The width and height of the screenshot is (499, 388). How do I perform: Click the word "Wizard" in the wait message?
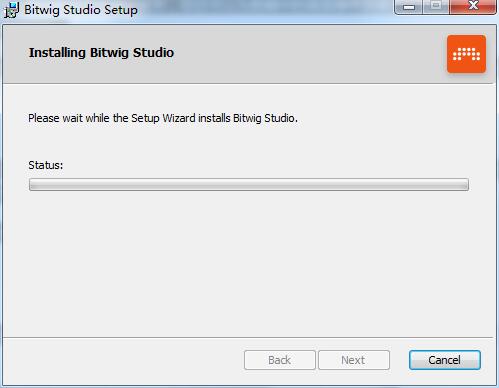click(x=179, y=118)
